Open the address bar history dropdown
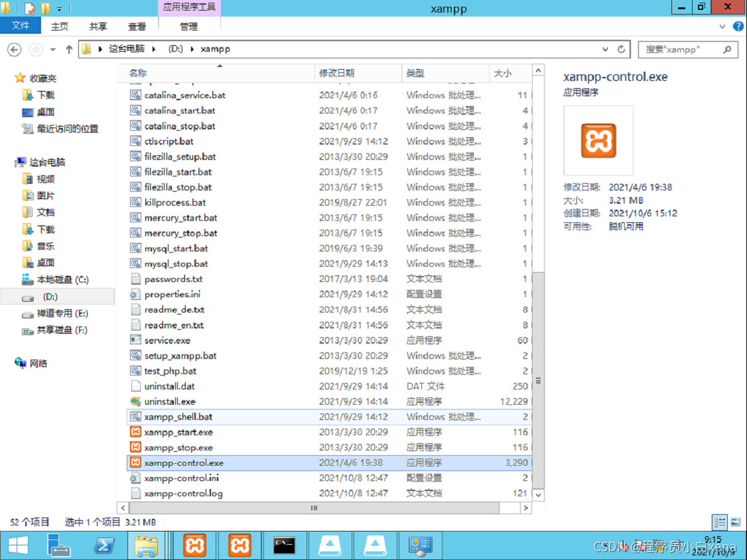This screenshot has width=747, height=560. [605, 49]
